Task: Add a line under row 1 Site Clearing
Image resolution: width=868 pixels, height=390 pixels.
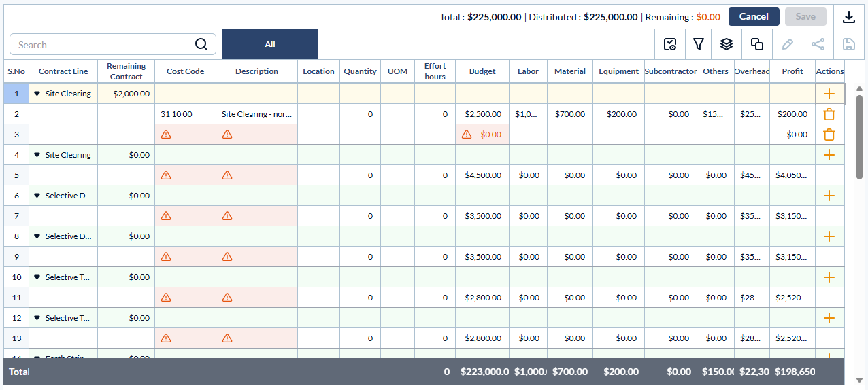Action: pyautogui.click(x=829, y=94)
